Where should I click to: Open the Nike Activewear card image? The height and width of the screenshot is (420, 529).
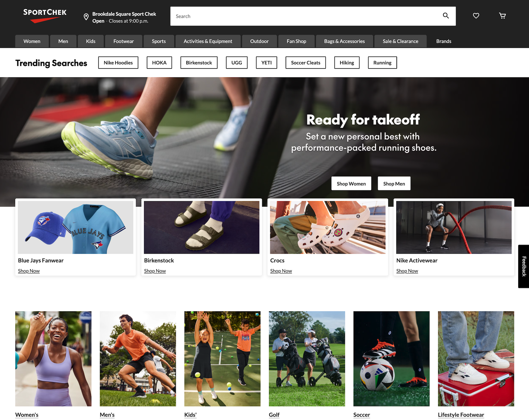click(454, 227)
